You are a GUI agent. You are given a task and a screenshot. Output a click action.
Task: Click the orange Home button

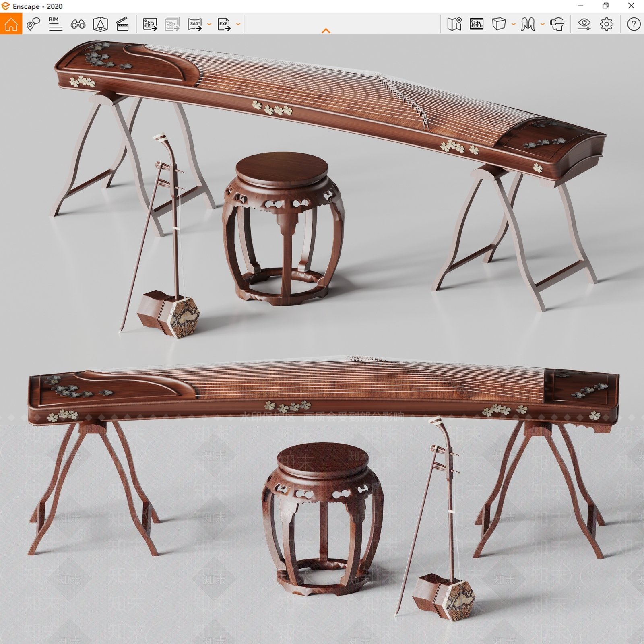click(11, 24)
